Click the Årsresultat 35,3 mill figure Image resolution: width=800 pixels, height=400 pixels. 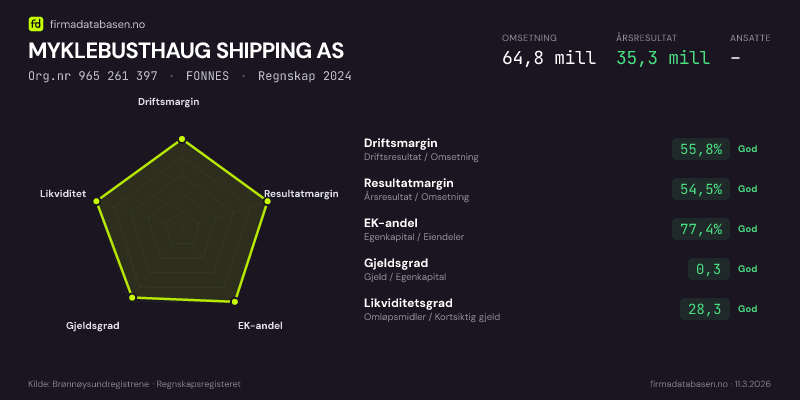point(663,58)
